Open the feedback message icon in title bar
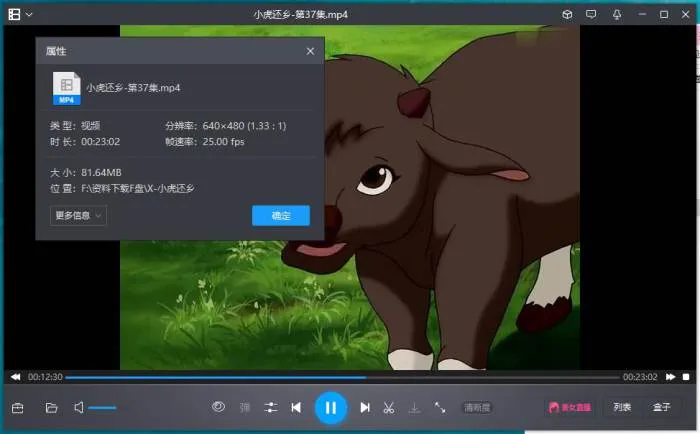This screenshot has height=434, width=700. point(591,14)
